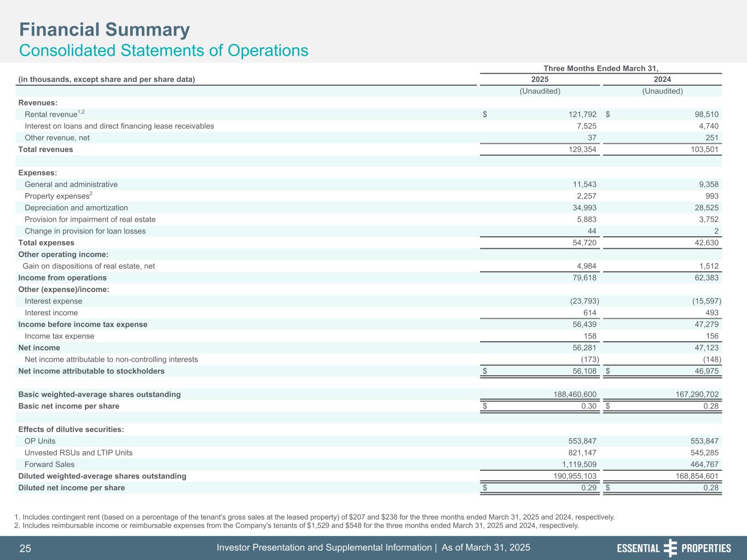Click the Net income attributable to stockholders label

pos(91,371)
